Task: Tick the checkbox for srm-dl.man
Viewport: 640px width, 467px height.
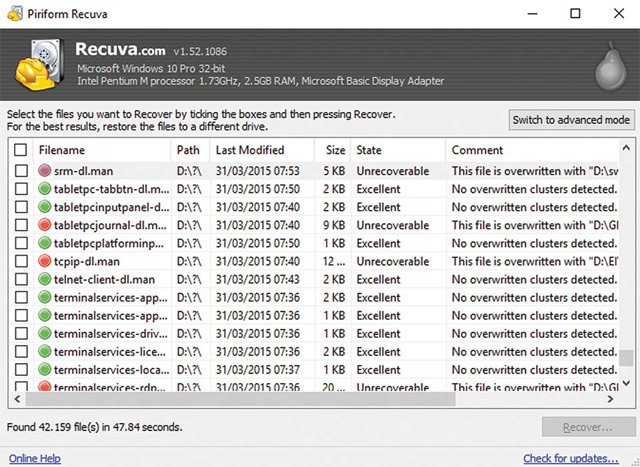Action: pyautogui.click(x=21, y=171)
